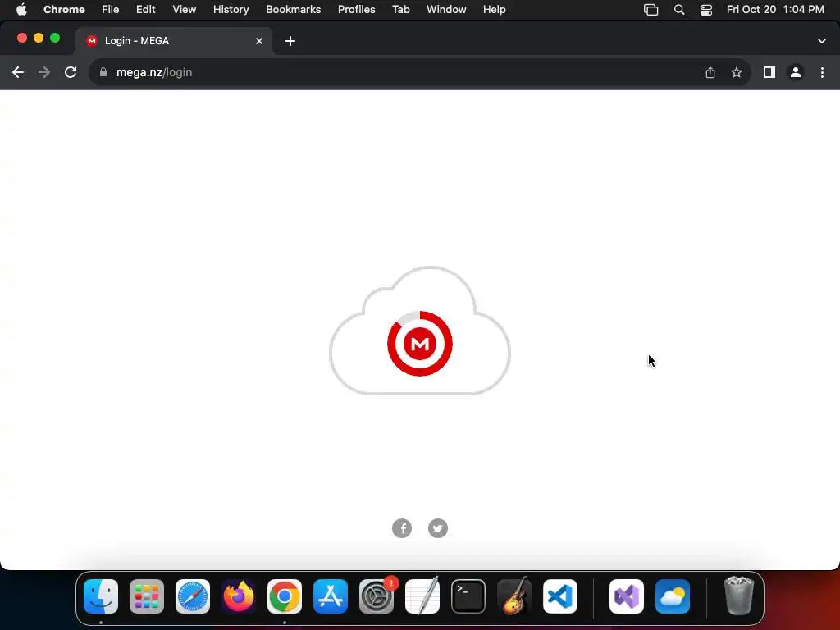This screenshot has width=840, height=630.
Task: Open the Help menu
Action: tap(495, 10)
